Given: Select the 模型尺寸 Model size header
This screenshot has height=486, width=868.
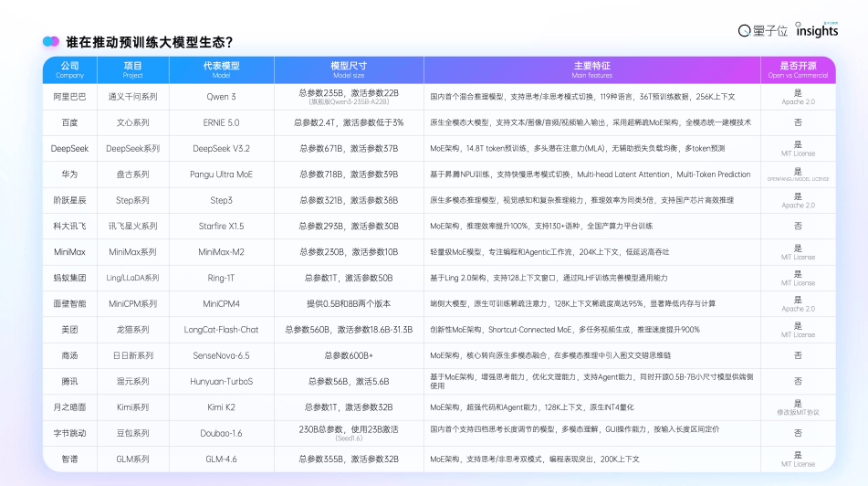Looking at the screenshot, I should tap(348, 69).
